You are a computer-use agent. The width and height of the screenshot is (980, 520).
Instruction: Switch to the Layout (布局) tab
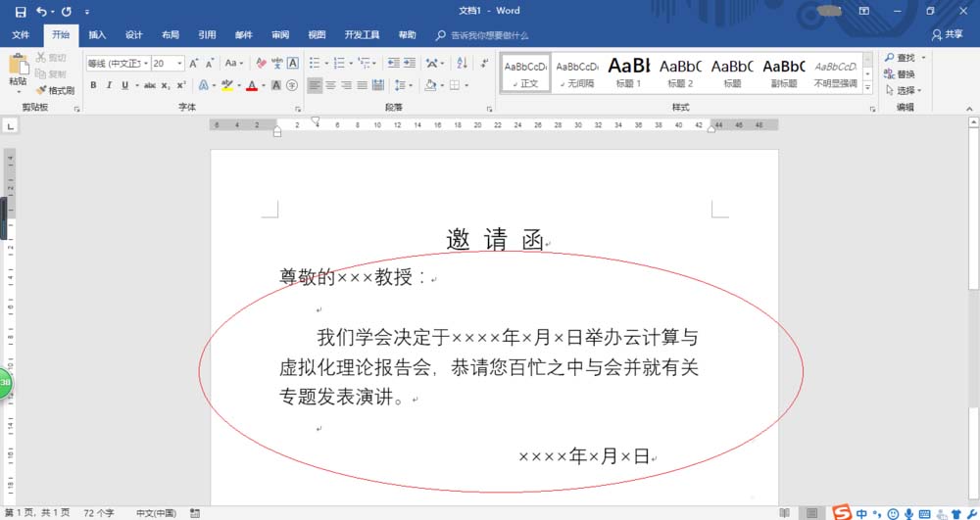(x=170, y=35)
